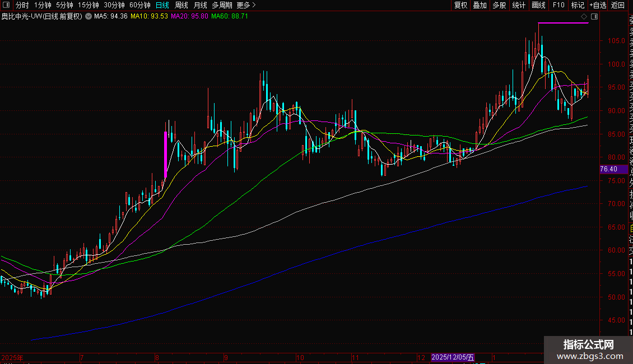Select the 月线 monthly chart

(x=200, y=6)
